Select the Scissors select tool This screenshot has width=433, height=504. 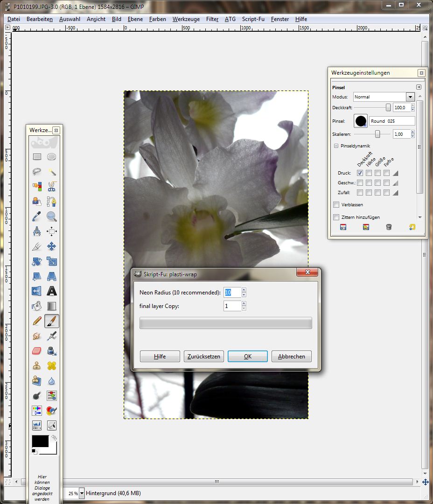coord(52,187)
